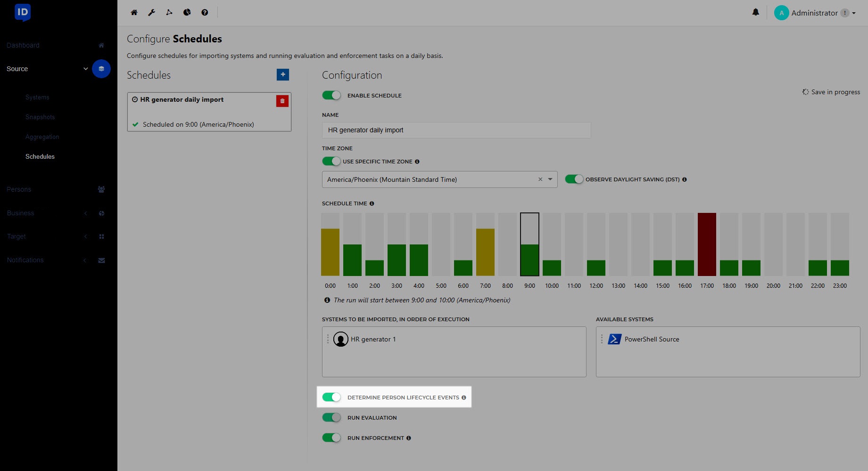This screenshot has width=868, height=471.
Task: Open Persons in the sidebar
Action: tap(19, 189)
